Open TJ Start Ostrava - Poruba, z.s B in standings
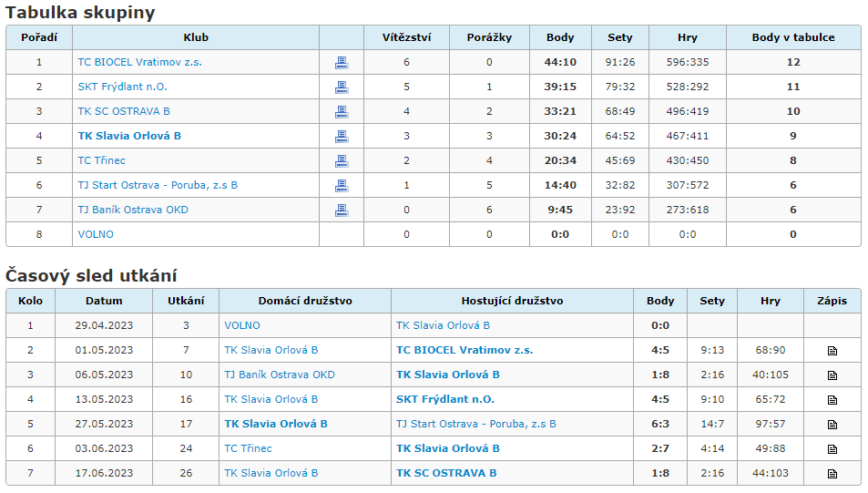This screenshot has height=493, width=868. point(158,185)
